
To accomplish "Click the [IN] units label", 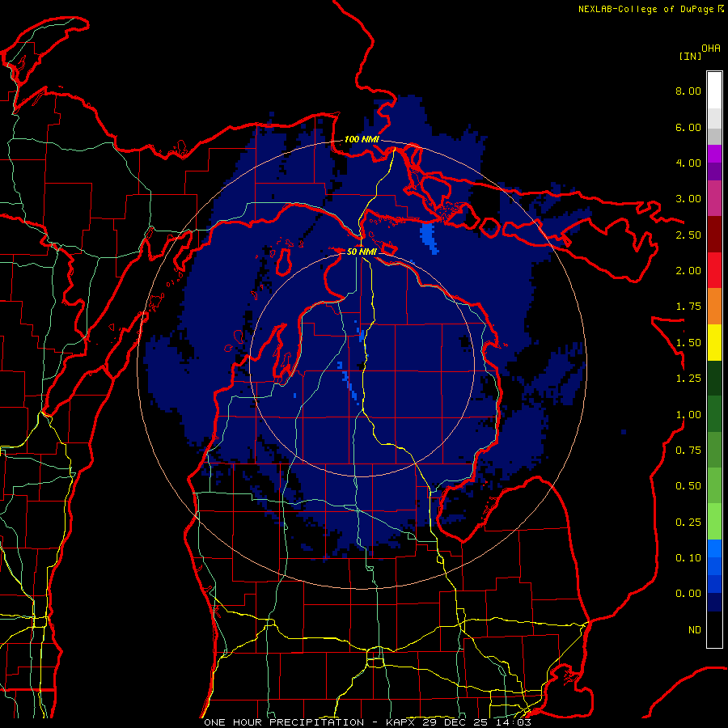I will [691, 56].
